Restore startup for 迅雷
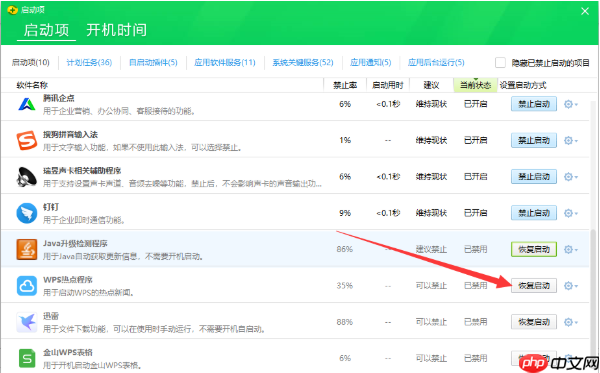The width and height of the screenshot is (600, 373). pos(534,322)
